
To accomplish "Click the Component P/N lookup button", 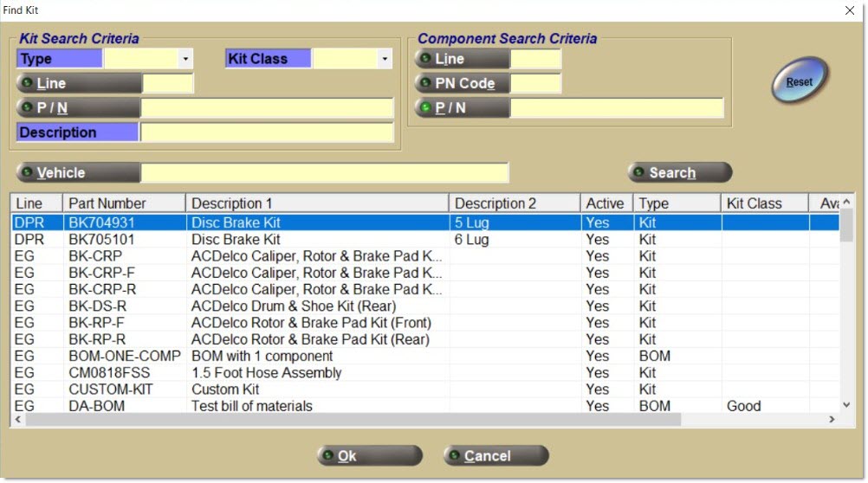I will coord(463,108).
